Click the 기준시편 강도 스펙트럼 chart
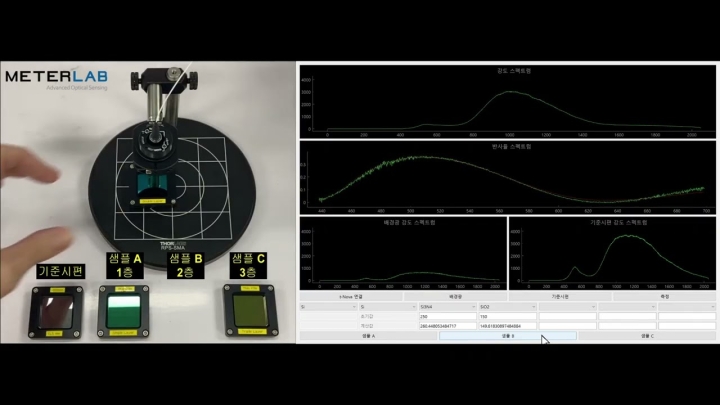Viewport: 720px width, 405px height. click(613, 253)
